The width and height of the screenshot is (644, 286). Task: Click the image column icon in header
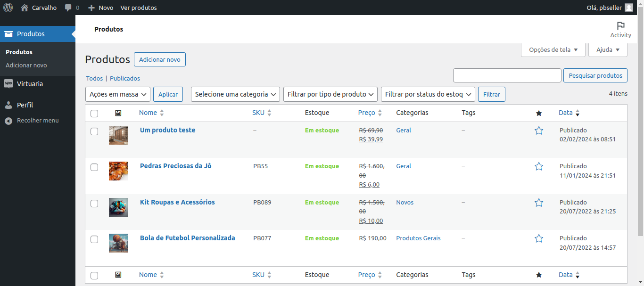[x=118, y=113]
